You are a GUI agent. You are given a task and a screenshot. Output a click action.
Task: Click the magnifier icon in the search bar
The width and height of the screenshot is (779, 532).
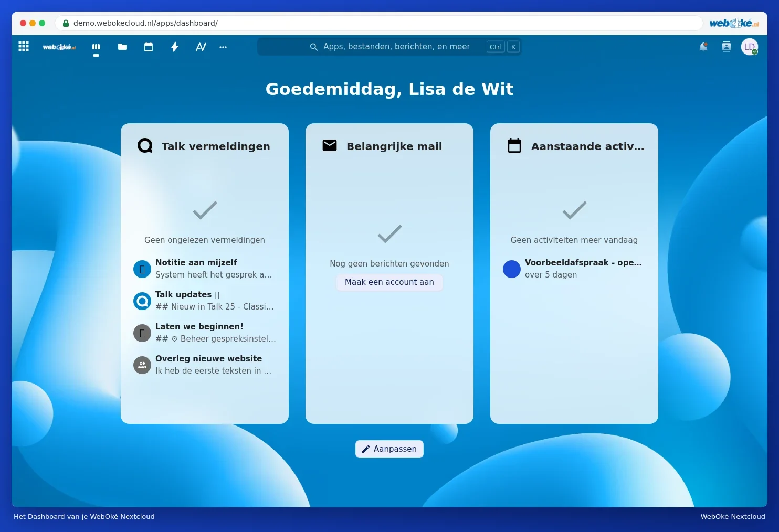(x=314, y=47)
